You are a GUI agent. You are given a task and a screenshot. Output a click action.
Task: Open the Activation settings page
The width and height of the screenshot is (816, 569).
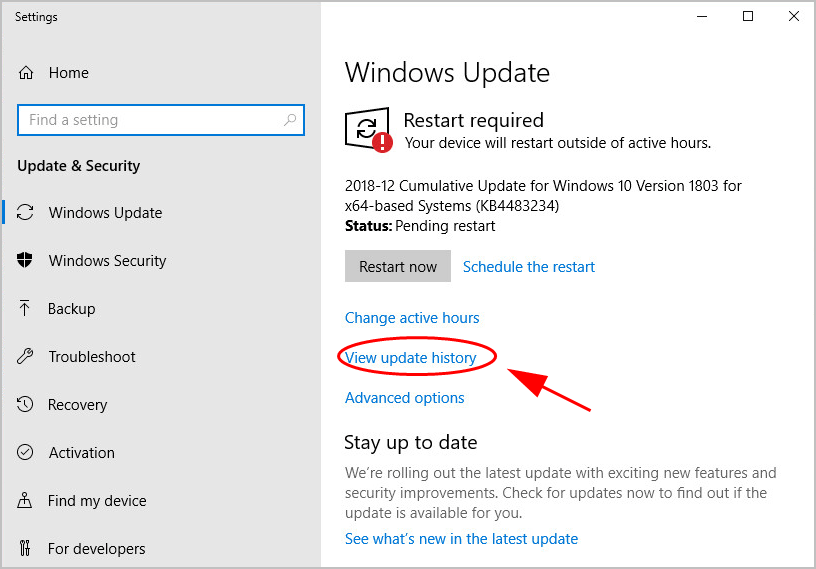[82, 453]
